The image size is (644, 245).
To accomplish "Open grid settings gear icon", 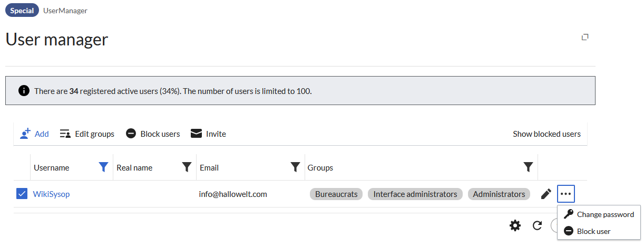I will 515,225.
